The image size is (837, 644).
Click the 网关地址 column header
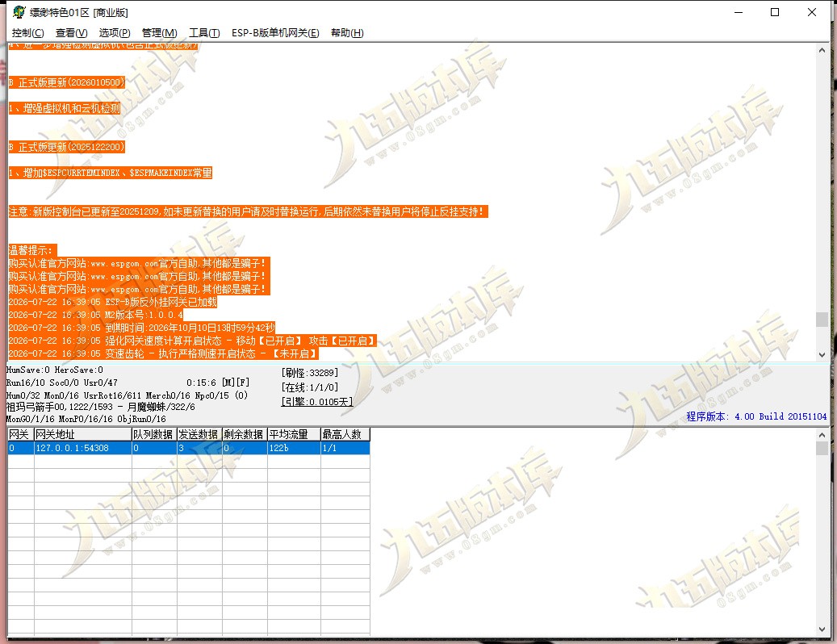(83, 434)
